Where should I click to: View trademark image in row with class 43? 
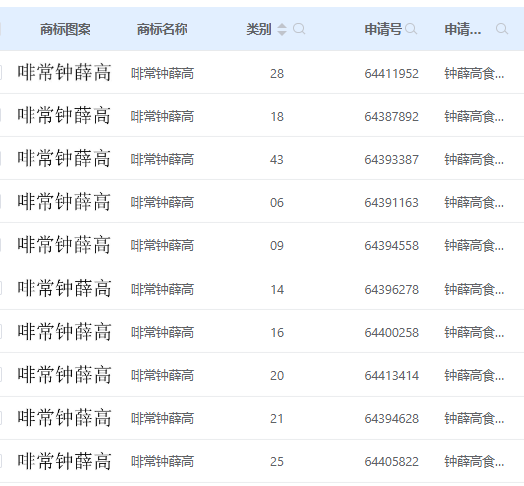click(64, 158)
